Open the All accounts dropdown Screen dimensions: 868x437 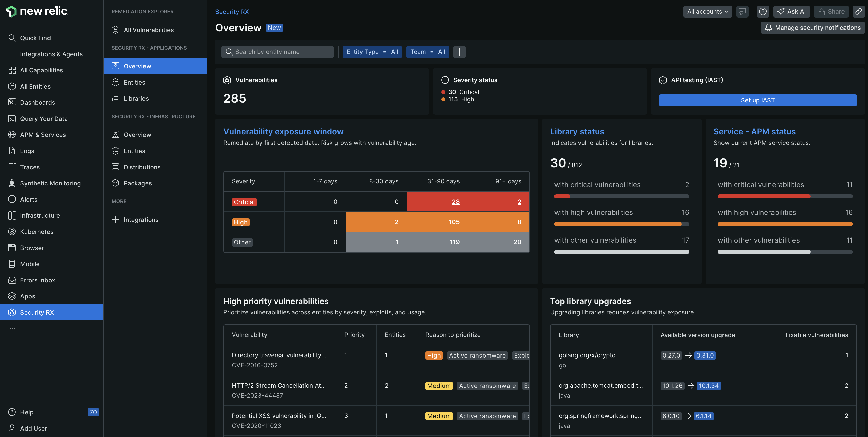[x=707, y=11]
